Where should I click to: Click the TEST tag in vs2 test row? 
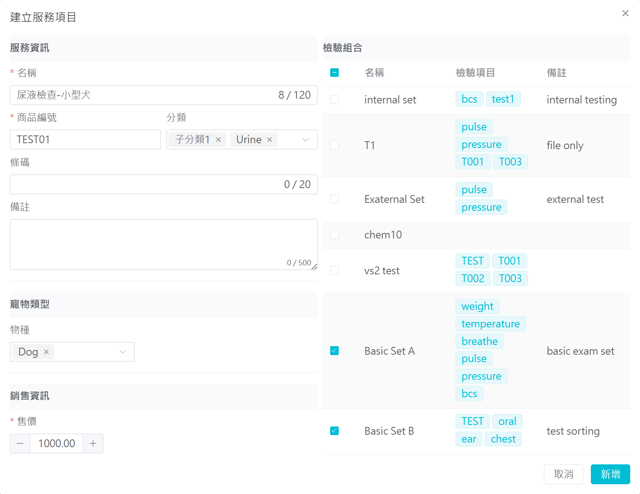point(473,261)
